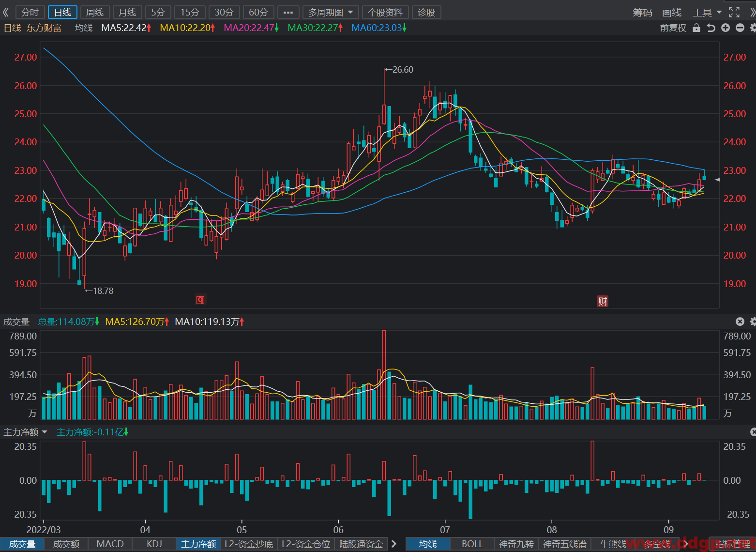Screen dimensions: 756x552
Task: Select the MACD indicator tab
Action: point(110,544)
